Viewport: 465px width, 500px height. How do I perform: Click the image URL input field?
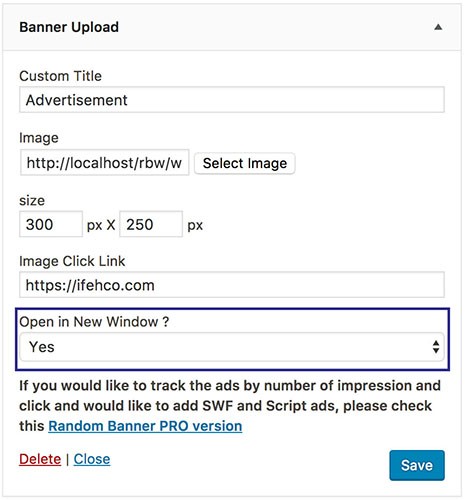104,163
